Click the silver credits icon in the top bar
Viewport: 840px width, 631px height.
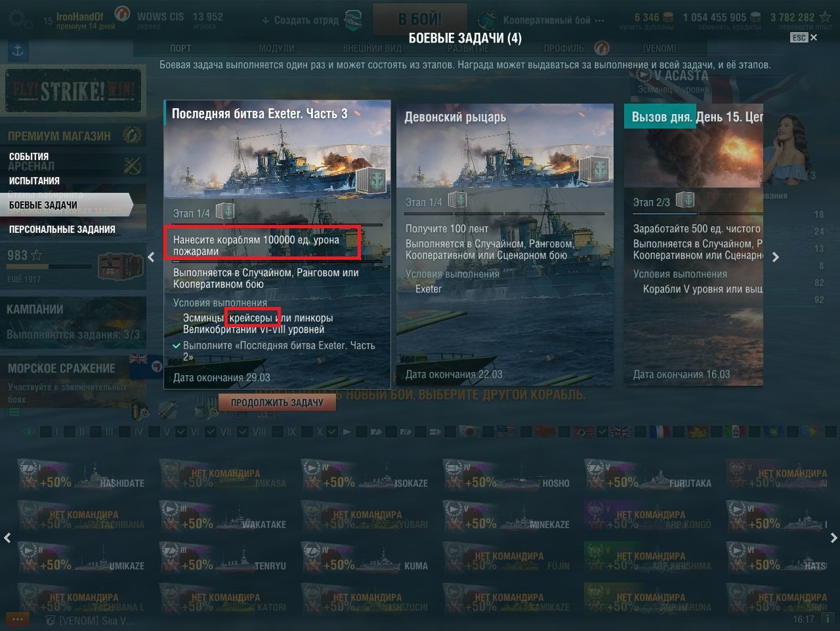click(755, 17)
